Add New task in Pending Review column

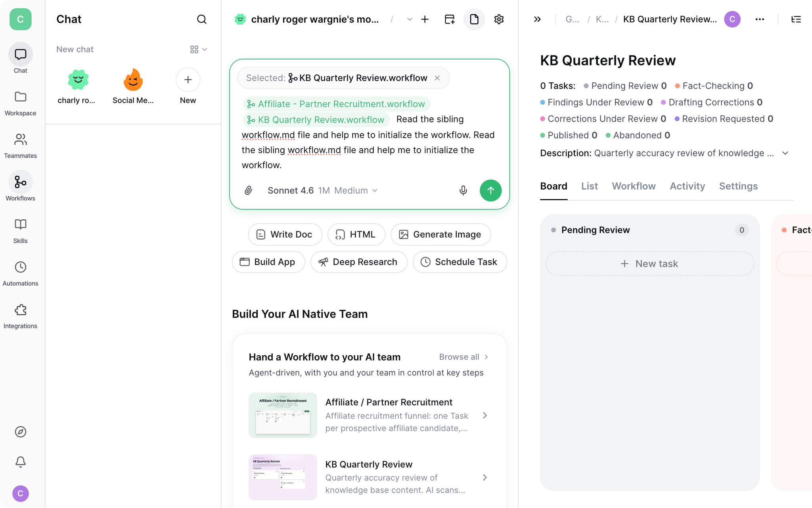click(649, 263)
